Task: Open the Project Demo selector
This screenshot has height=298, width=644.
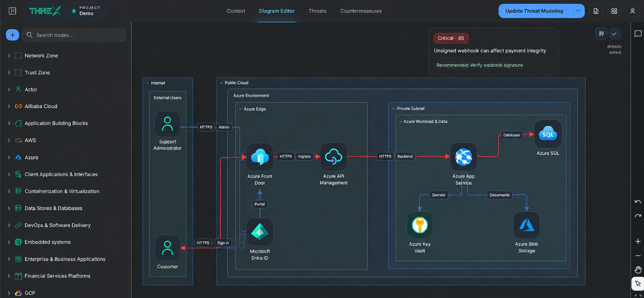Action: (87, 11)
